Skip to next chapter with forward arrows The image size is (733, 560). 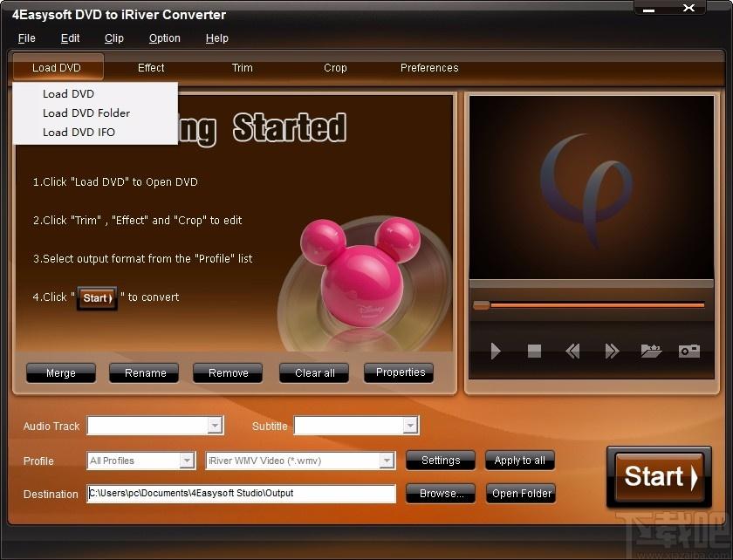click(612, 351)
